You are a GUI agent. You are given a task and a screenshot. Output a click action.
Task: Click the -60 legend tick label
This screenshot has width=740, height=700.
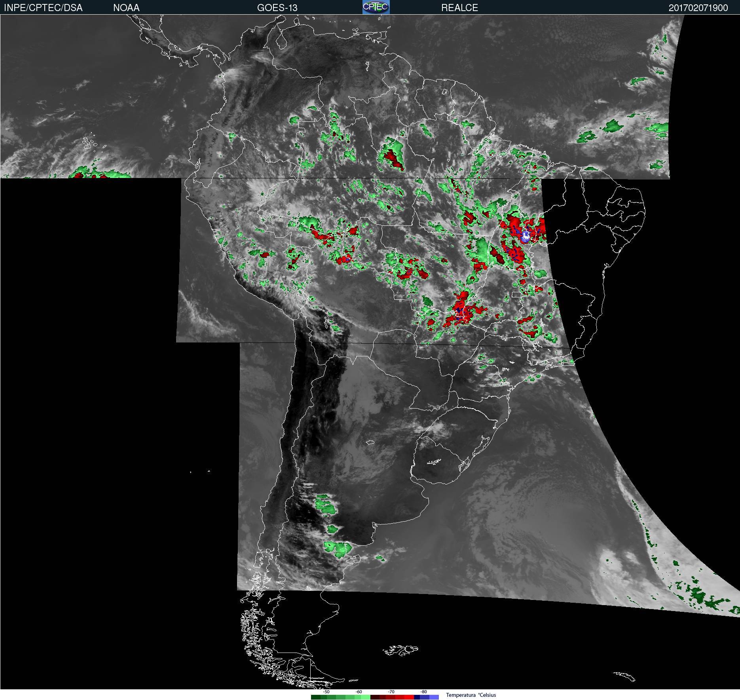[x=359, y=692]
